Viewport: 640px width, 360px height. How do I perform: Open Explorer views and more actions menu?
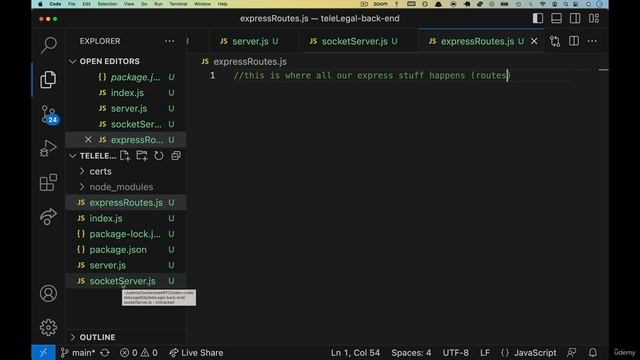coord(169,41)
